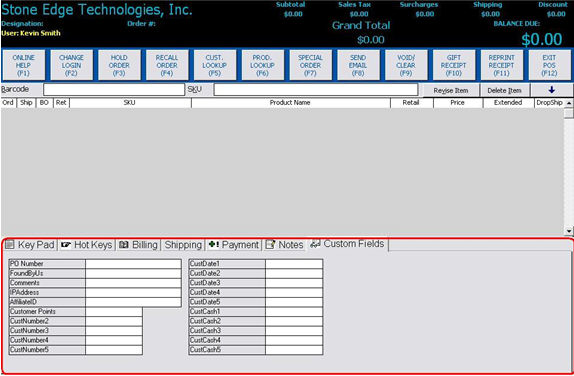Click the CustCash4 value field
The width and height of the screenshot is (574, 376).
(294, 340)
